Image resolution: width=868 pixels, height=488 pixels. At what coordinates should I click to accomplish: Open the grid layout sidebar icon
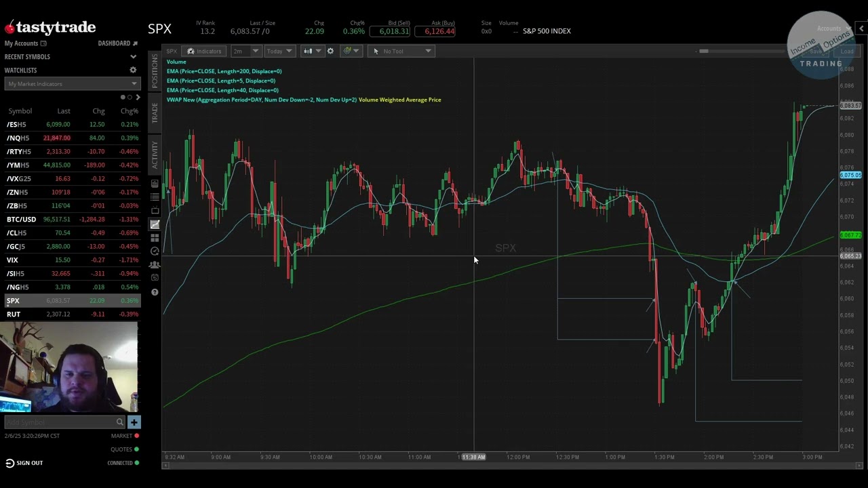tap(155, 238)
